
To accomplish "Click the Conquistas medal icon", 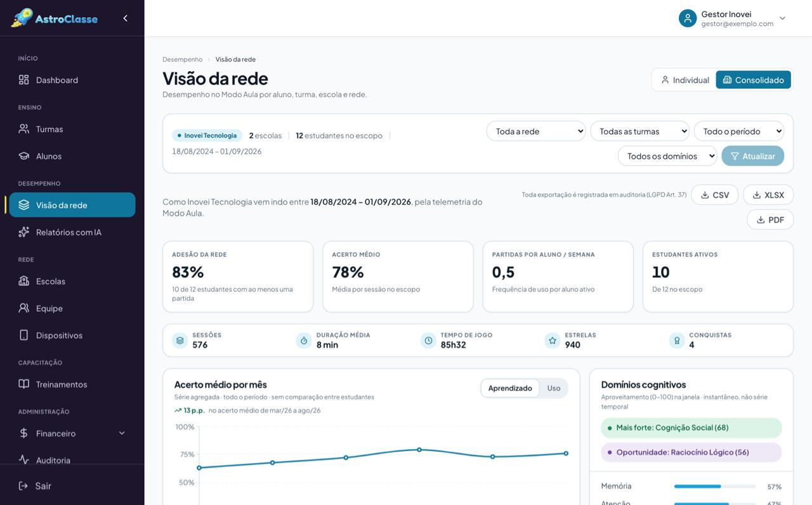I will [677, 341].
